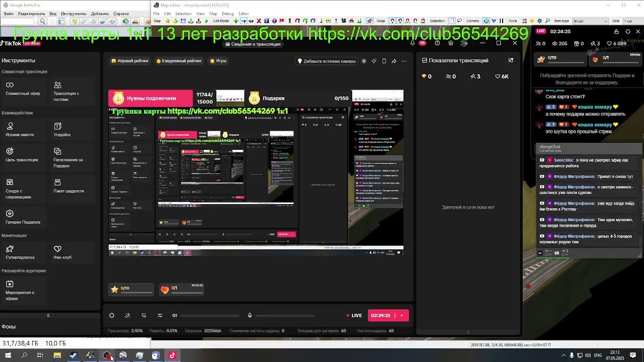Open Галерея Подарков tool
This screenshot has height=362, width=644.
(23, 217)
